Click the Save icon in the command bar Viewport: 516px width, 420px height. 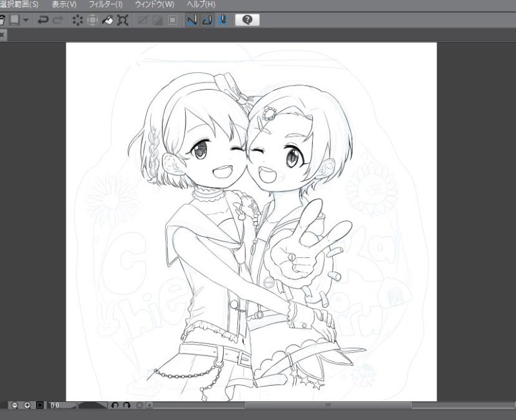point(14,20)
